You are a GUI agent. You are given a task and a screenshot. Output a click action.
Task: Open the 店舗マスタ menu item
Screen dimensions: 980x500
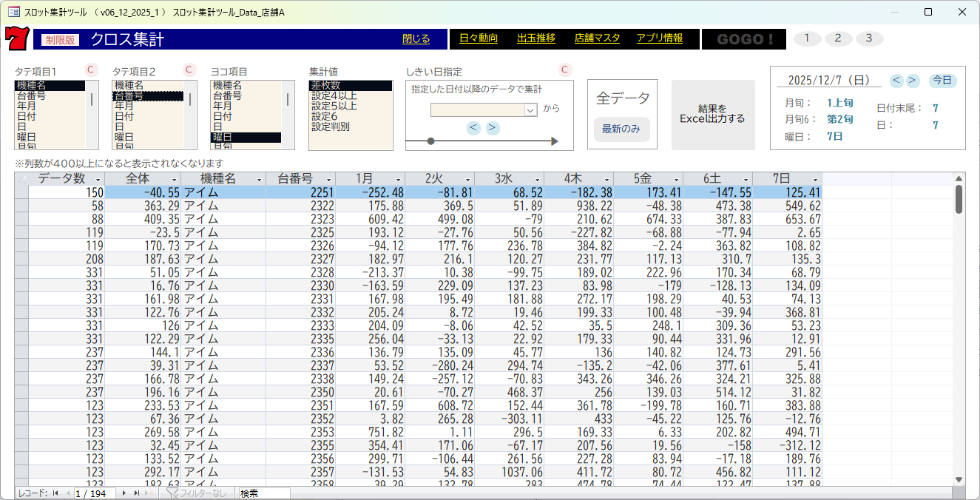click(x=596, y=38)
